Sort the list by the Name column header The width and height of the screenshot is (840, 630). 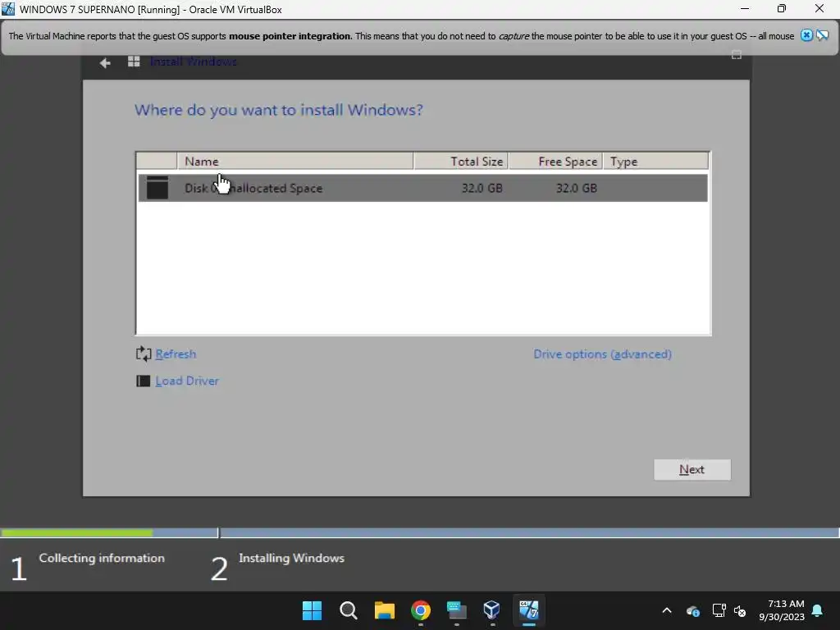click(295, 162)
